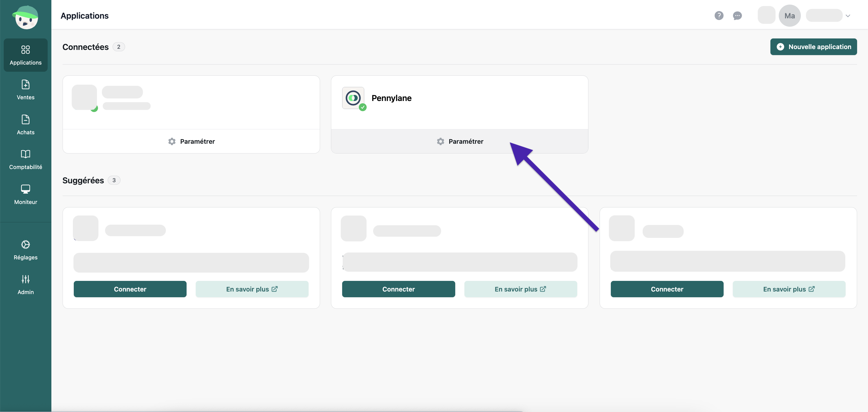The height and width of the screenshot is (412, 868).
Task: Click first connected app placeholder logo
Action: 84,97
